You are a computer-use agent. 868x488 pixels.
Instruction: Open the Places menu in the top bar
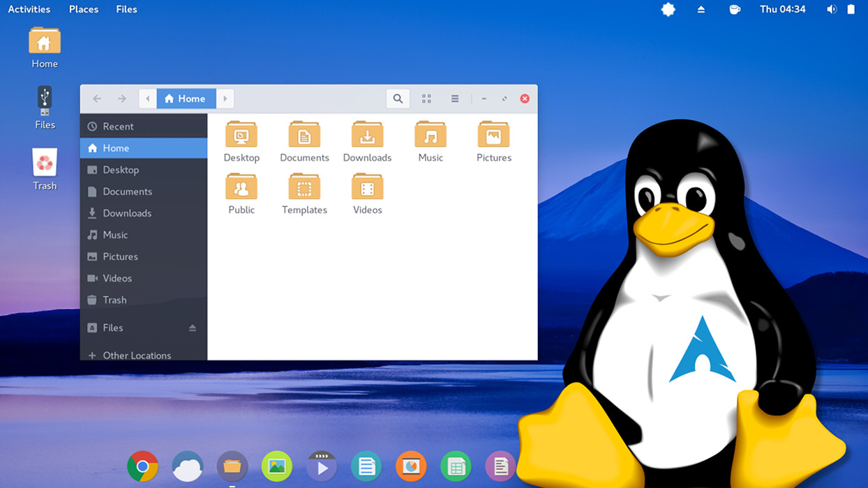83,9
